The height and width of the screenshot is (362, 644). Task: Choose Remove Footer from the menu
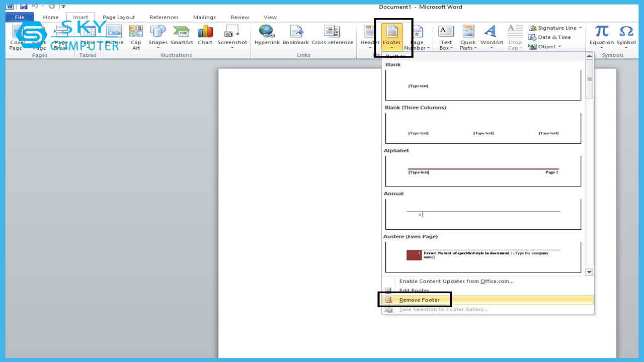pos(488,300)
